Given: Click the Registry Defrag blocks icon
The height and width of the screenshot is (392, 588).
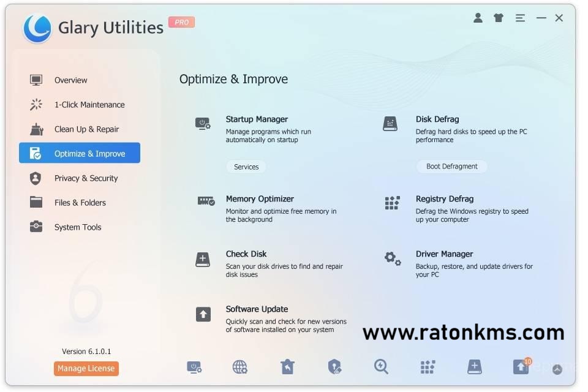Looking at the screenshot, I should 392,203.
